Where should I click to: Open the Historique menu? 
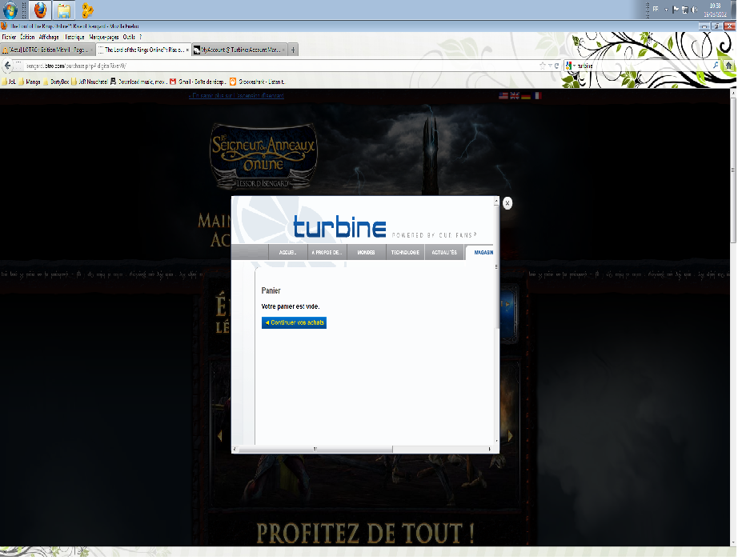(74, 37)
